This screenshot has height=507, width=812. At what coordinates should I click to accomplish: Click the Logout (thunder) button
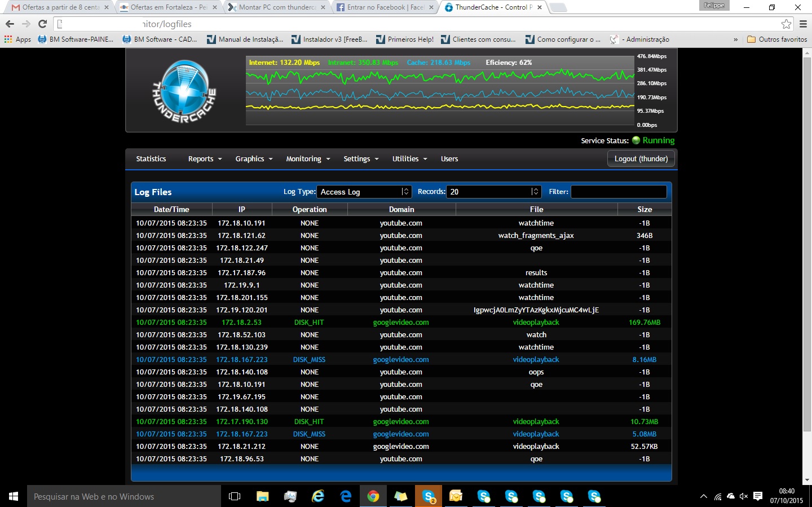click(x=641, y=159)
